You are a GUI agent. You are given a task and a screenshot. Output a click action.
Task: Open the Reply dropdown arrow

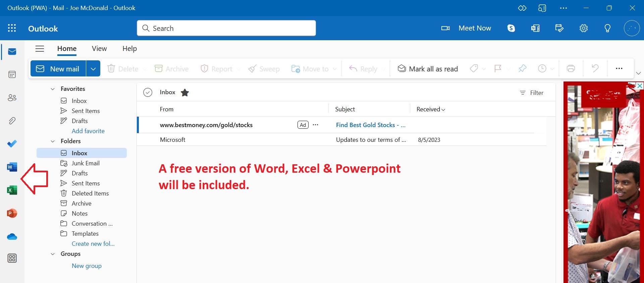click(x=383, y=69)
